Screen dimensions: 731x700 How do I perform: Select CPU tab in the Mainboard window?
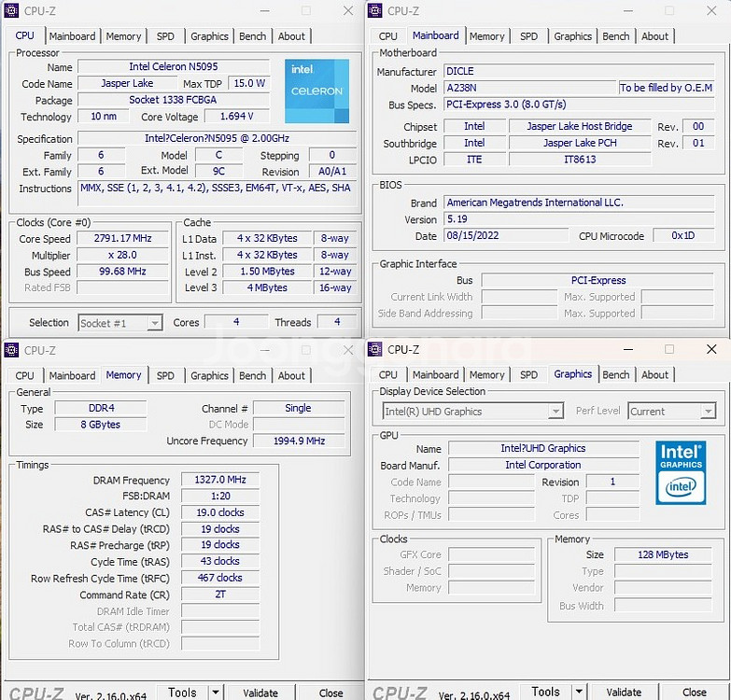387,36
